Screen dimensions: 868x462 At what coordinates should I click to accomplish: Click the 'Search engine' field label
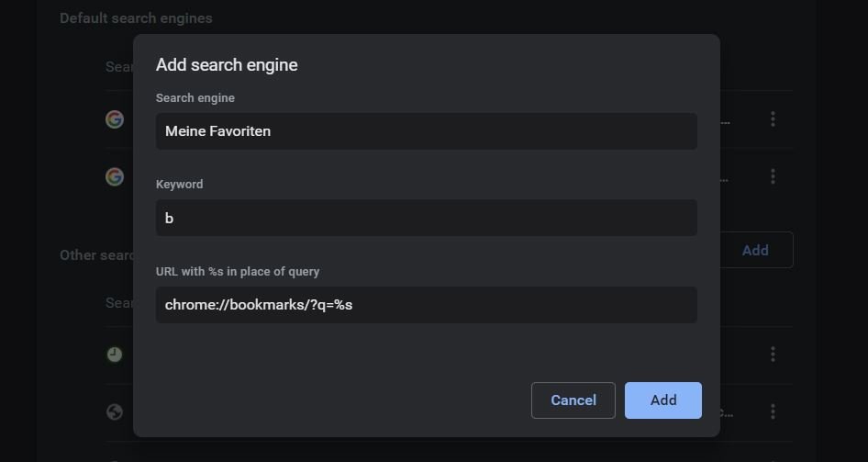click(x=195, y=98)
